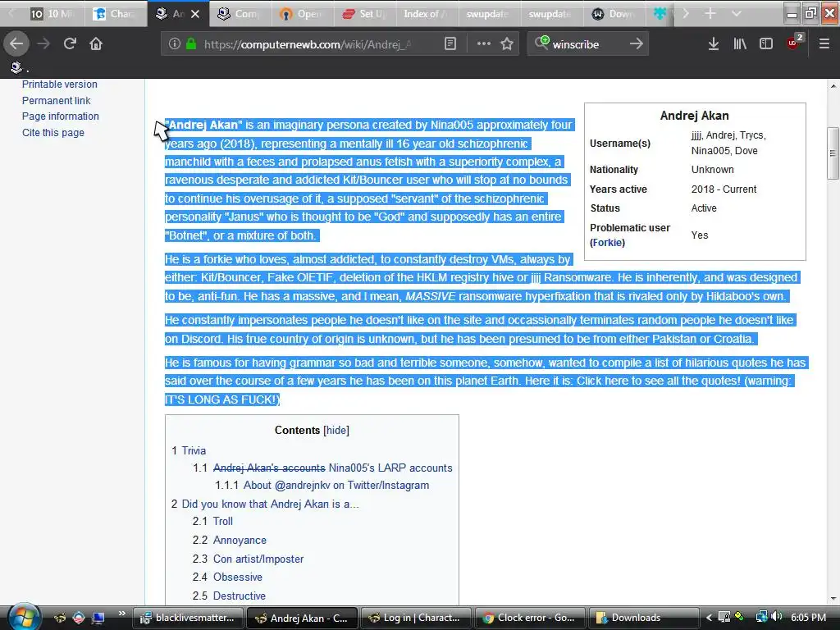Hide the Contents table

click(x=336, y=430)
